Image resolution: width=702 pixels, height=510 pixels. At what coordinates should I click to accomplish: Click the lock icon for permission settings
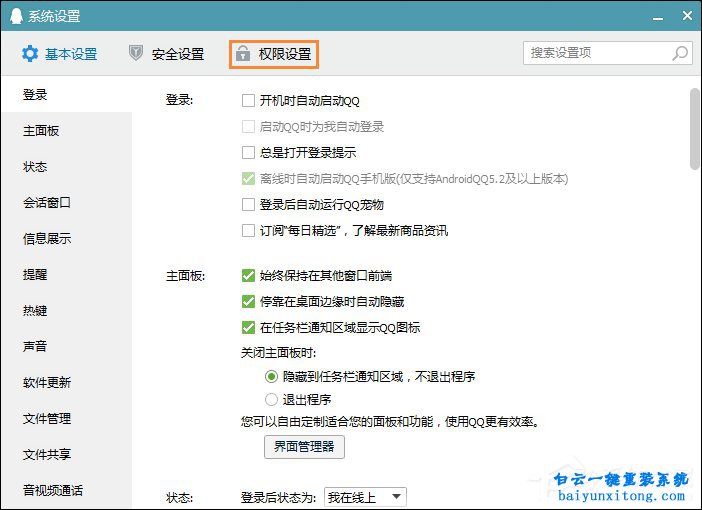pyautogui.click(x=243, y=54)
